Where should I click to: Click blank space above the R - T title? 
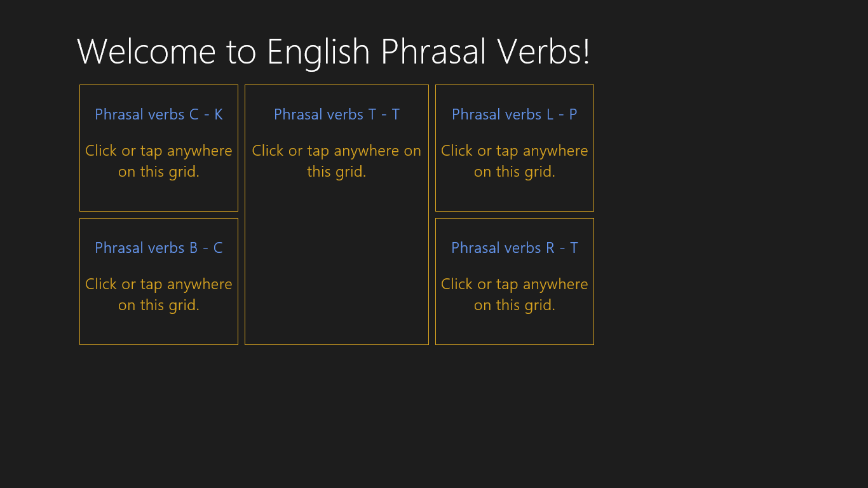[515, 227]
